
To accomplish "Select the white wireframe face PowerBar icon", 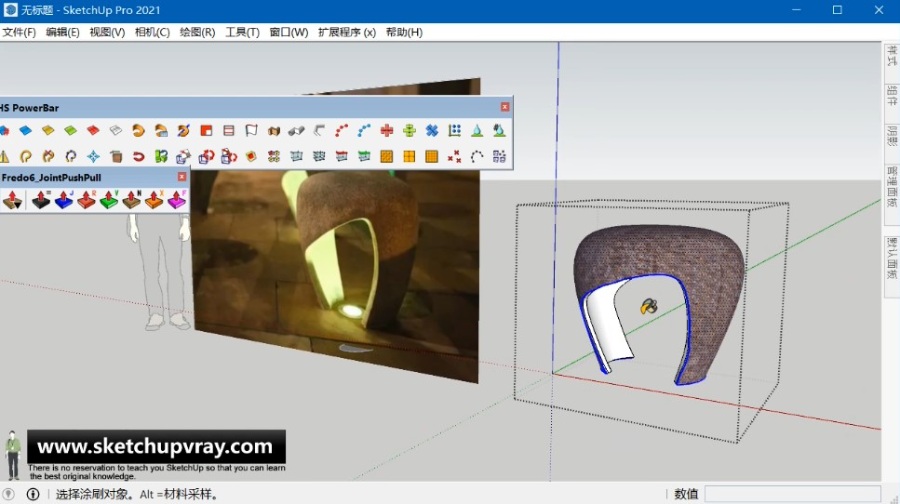I will [x=115, y=131].
